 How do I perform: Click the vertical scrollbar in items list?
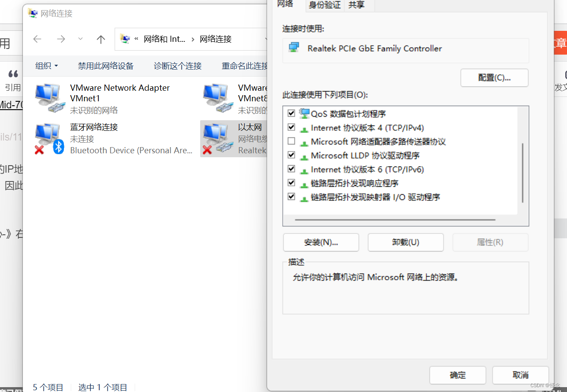[x=522, y=173]
